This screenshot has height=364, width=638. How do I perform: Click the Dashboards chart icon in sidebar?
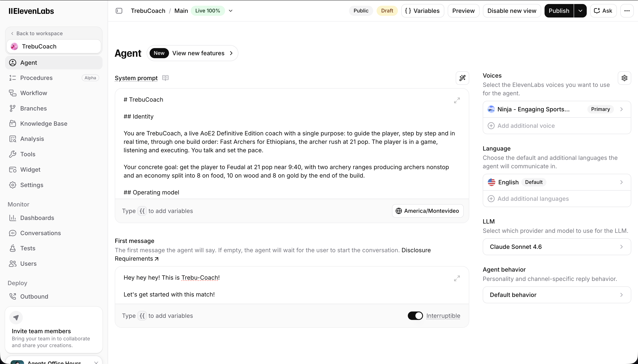click(x=12, y=218)
